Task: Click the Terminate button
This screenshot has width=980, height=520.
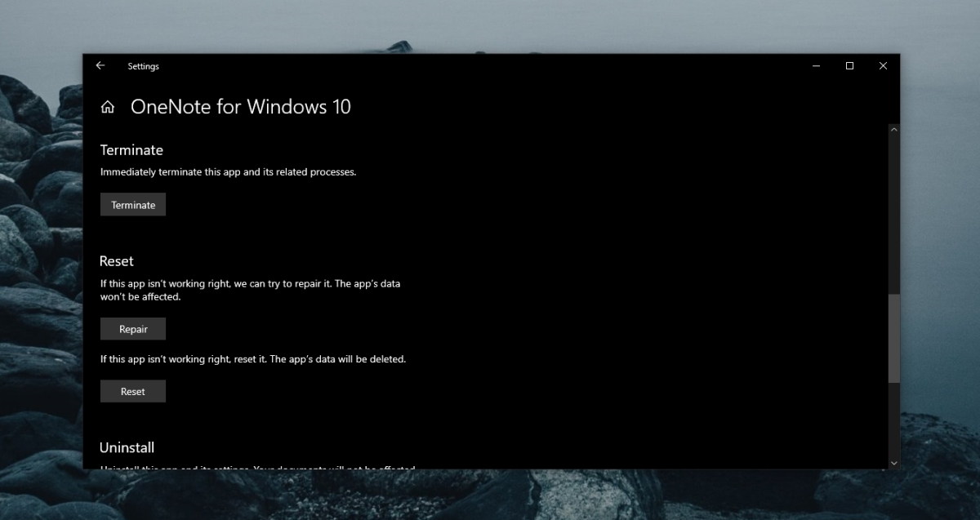Action: coord(133,205)
